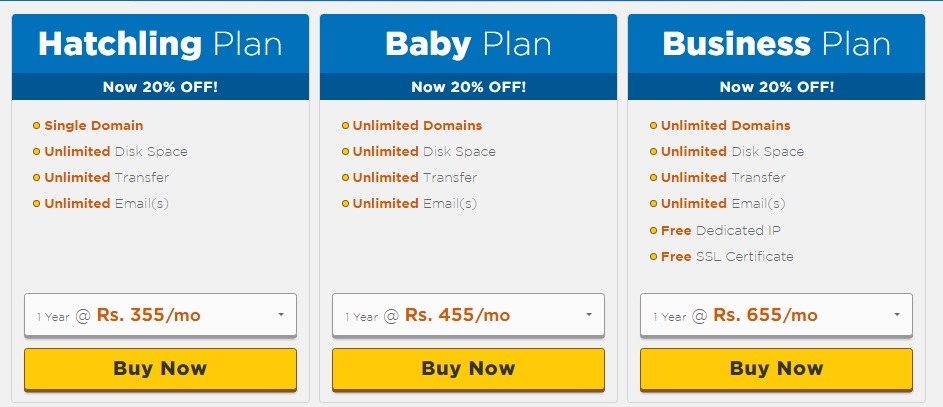Expand the Baby Plan Rs. 455/mo dropdown
This screenshot has height=407, width=943.
pyautogui.click(x=468, y=315)
